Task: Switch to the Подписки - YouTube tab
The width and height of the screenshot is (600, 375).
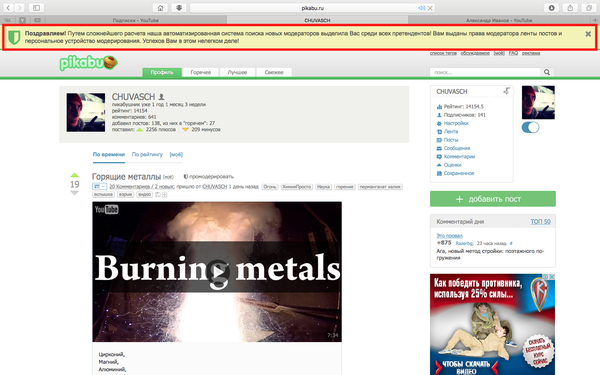Action: (x=135, y=20)
